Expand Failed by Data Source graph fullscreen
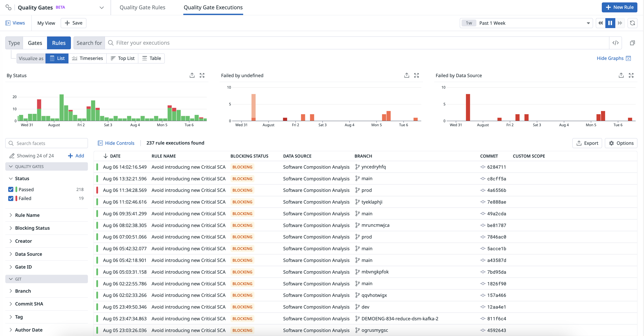The height and width of the screenshot is (336, 644). pos(631,75)
